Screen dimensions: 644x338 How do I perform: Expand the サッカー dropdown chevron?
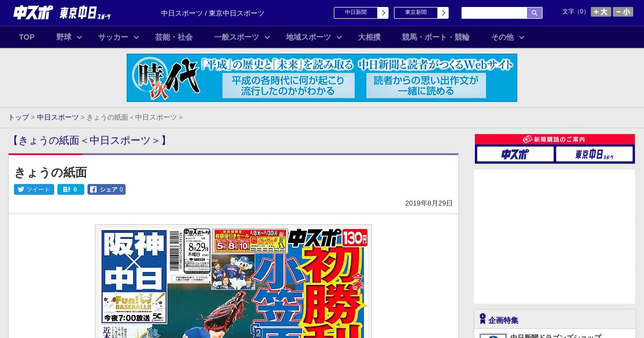click(136, 37)
